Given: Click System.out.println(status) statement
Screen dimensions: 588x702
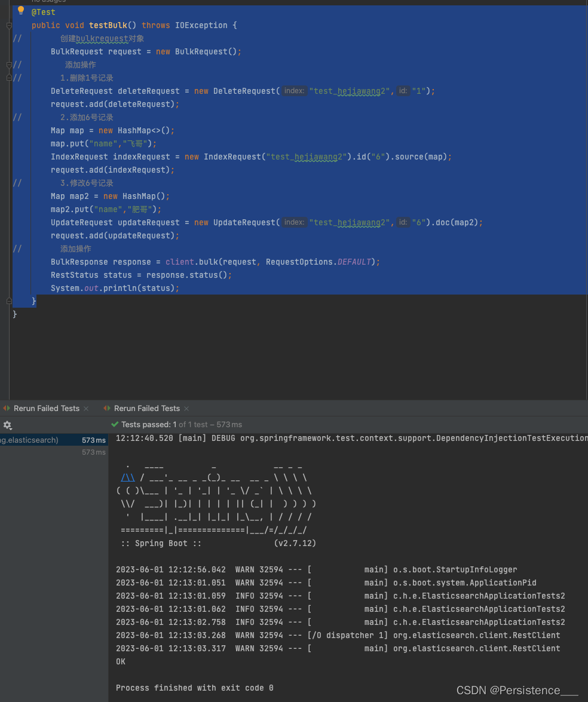Looking at the screenshot, I should 115,289.
